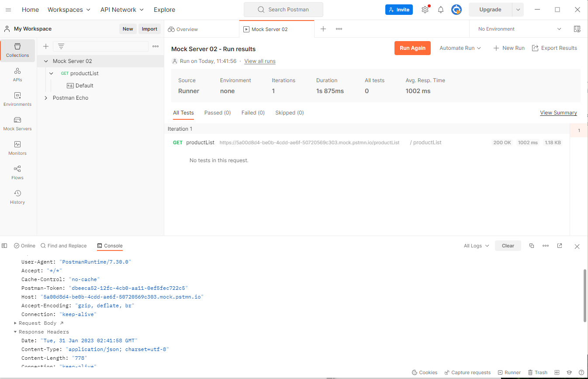Image resolution: width=588 pixels, height=379 pixels.
Task: Open the Environments sidebar panel
Action: coord(17,100)
